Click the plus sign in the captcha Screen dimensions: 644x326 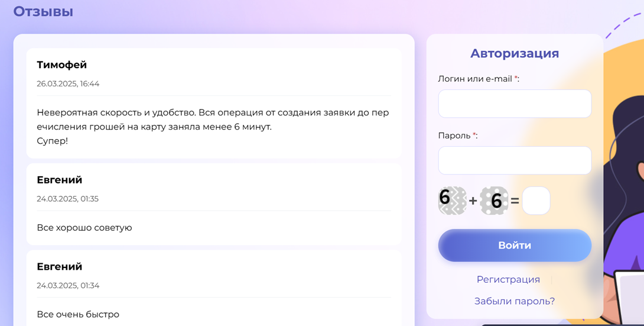(x=473, y=201)
